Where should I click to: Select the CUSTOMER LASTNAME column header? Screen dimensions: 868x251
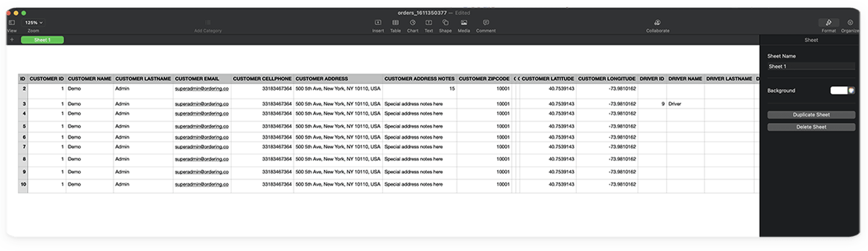click(143, 79)
